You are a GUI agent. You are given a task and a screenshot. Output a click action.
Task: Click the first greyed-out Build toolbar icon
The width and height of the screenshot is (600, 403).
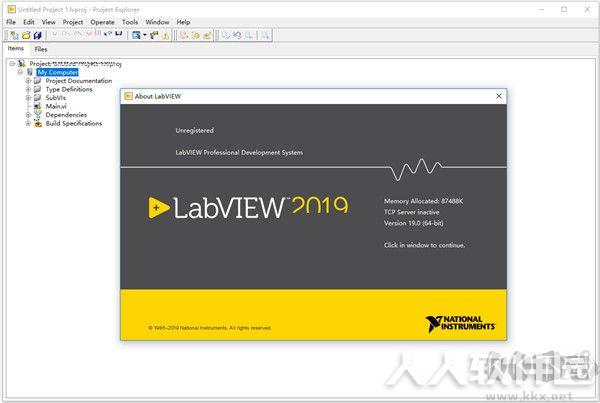184,35
